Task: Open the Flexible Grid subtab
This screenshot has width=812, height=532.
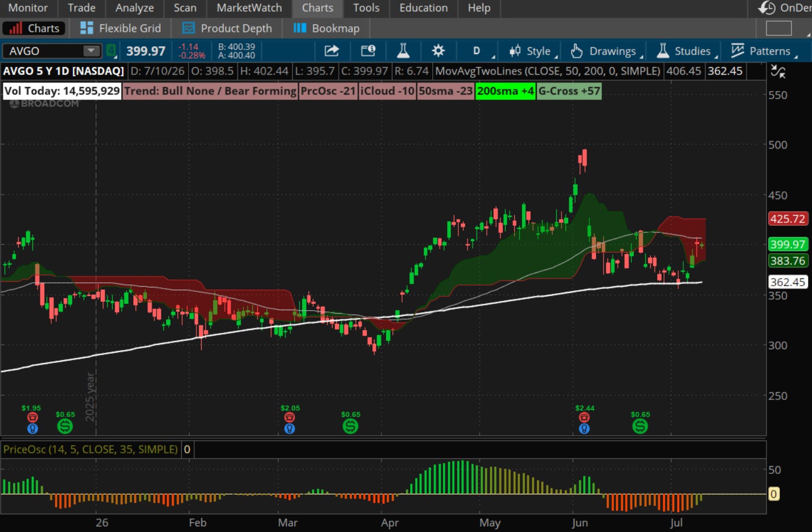Action: point(121,28)
